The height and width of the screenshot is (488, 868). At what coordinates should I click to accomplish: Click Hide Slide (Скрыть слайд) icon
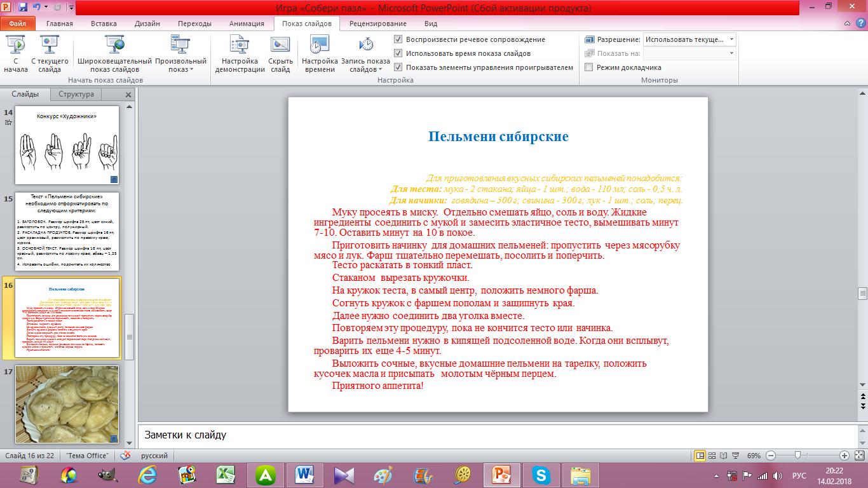pos(280,44)
